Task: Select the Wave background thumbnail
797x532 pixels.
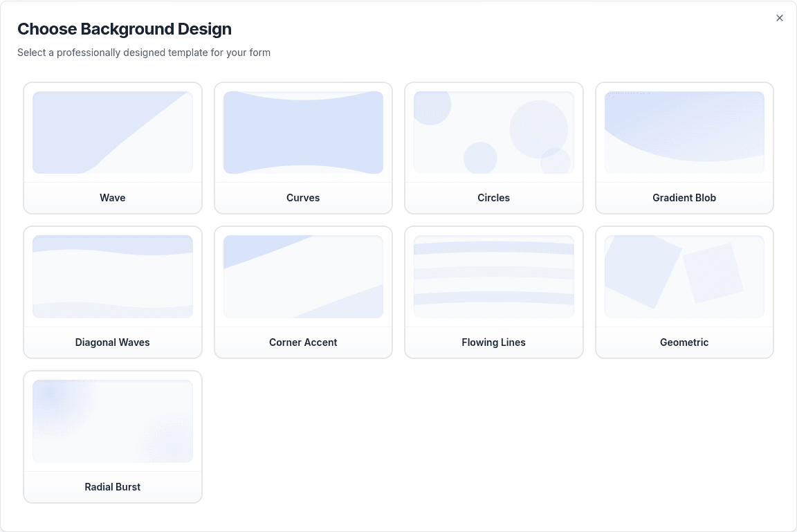Action: pyautogui.click(x=113, y=132)
